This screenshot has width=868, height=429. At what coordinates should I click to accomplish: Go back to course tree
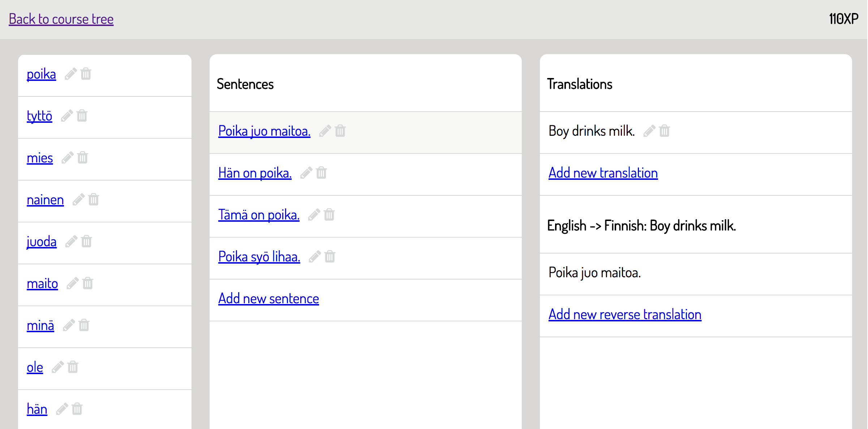(61, 19)
